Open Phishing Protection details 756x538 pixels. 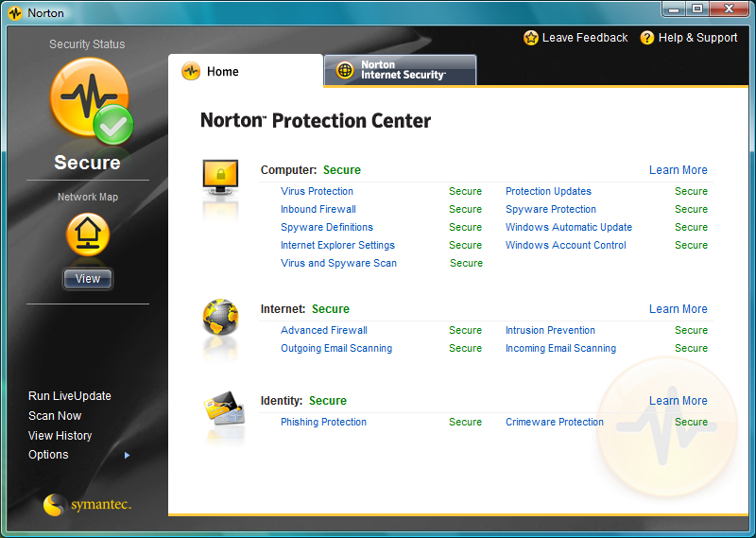(323, 422)
